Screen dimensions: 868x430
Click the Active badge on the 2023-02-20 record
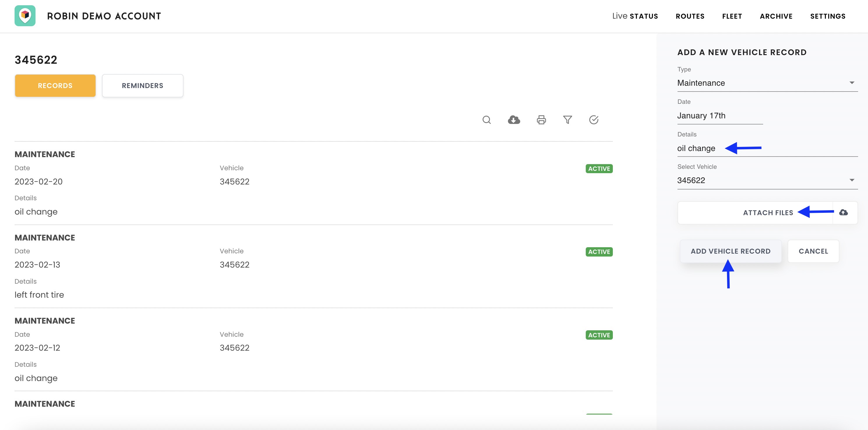(x=599, y=169)
